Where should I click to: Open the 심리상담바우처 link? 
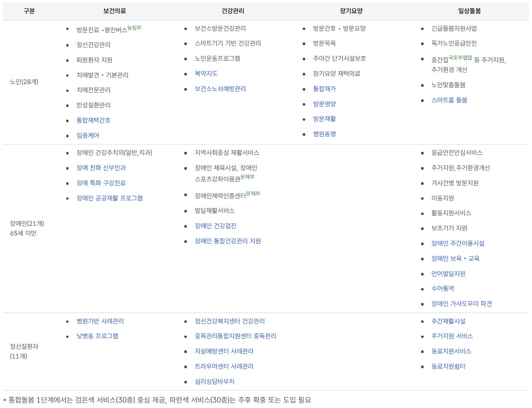pyautogui.click(x=215, y=382)
